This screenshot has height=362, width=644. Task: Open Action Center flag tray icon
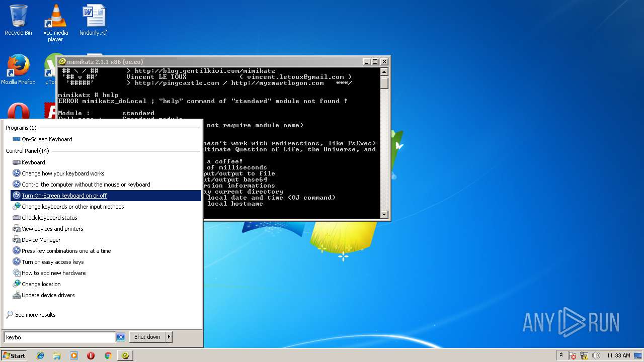coord(573,355)
